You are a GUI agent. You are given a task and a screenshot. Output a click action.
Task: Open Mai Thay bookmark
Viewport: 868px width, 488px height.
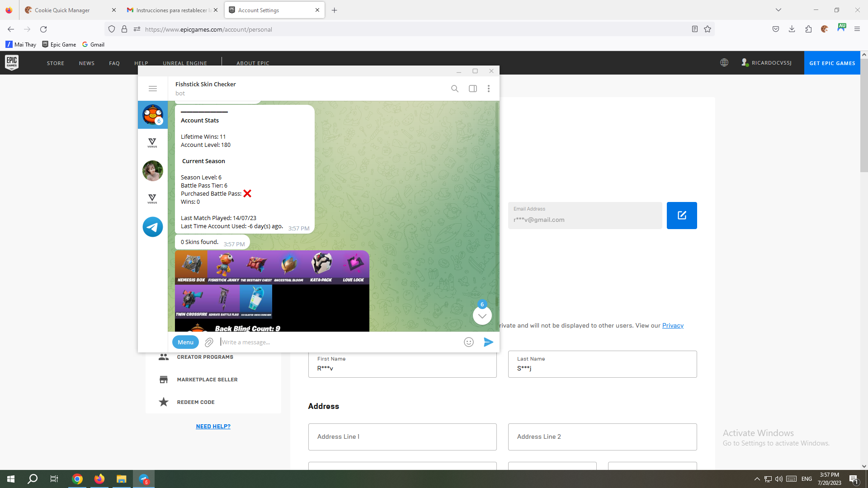(x=21, y=44)
